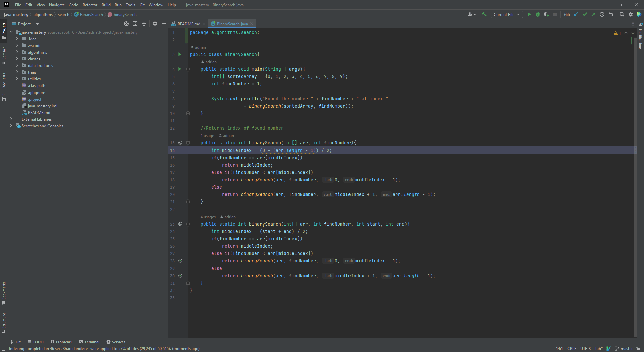Open Search Everywhere magnifier icon
Screen dimensions: 644x352
[622, 15]
